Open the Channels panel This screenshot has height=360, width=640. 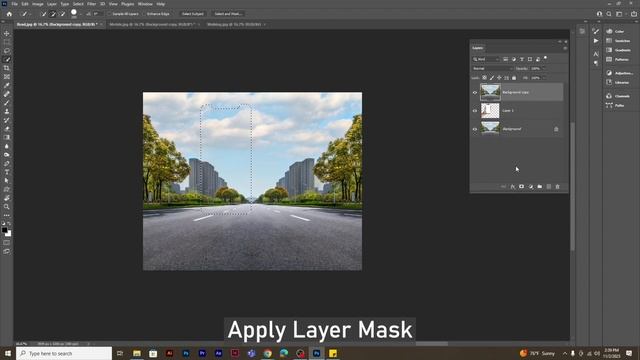[x=619, y=96]
